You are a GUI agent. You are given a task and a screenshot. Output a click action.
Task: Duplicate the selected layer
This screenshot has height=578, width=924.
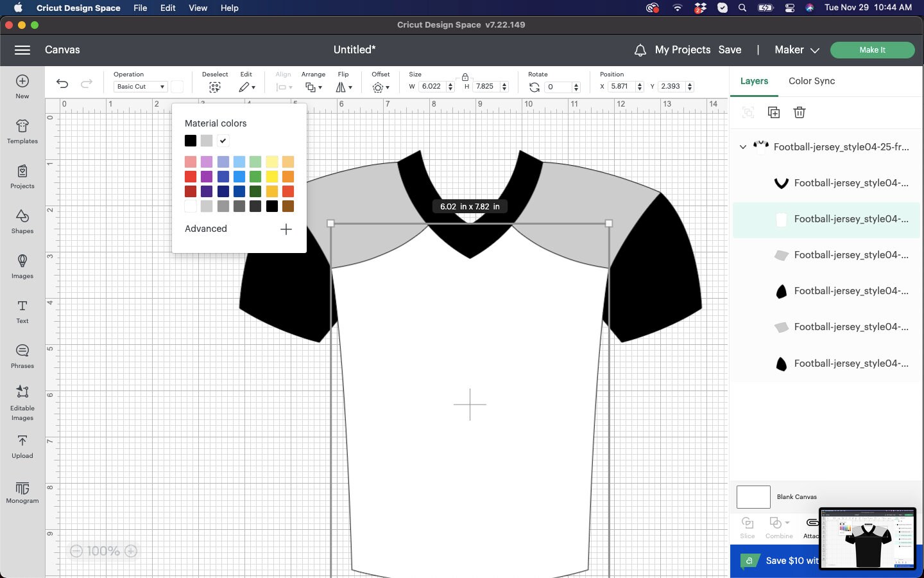click(774, 112)
